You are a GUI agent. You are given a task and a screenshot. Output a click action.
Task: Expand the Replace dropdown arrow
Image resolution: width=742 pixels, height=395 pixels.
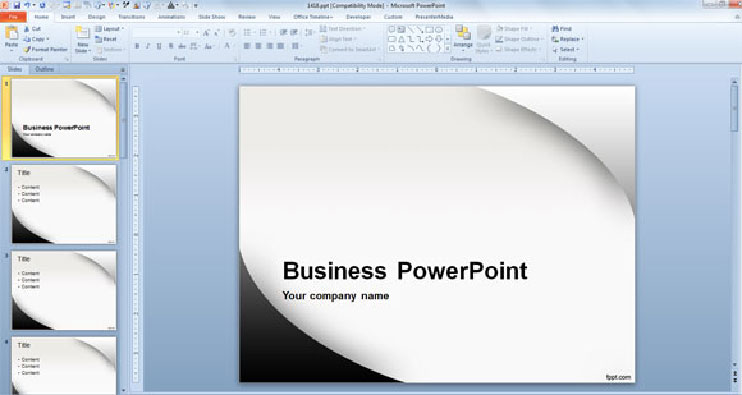pos(583,39)
